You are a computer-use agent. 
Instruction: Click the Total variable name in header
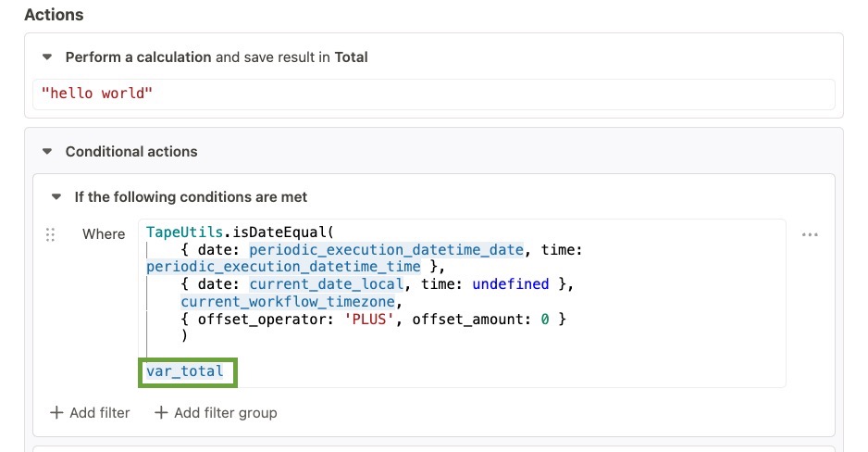point(351,57)
